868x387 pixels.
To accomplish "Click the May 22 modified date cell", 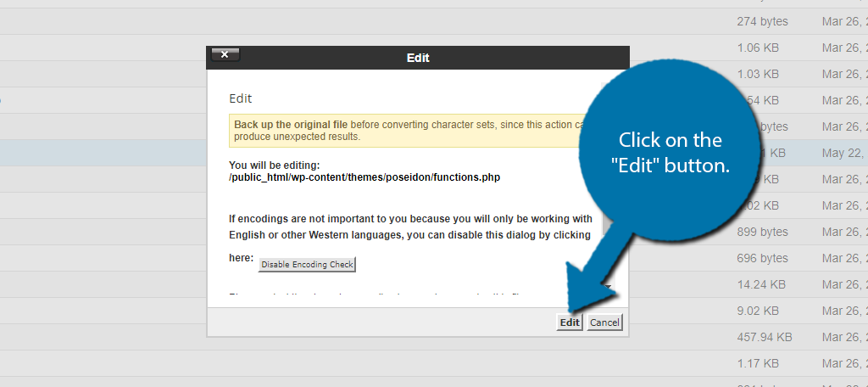I will click(843, 153).
